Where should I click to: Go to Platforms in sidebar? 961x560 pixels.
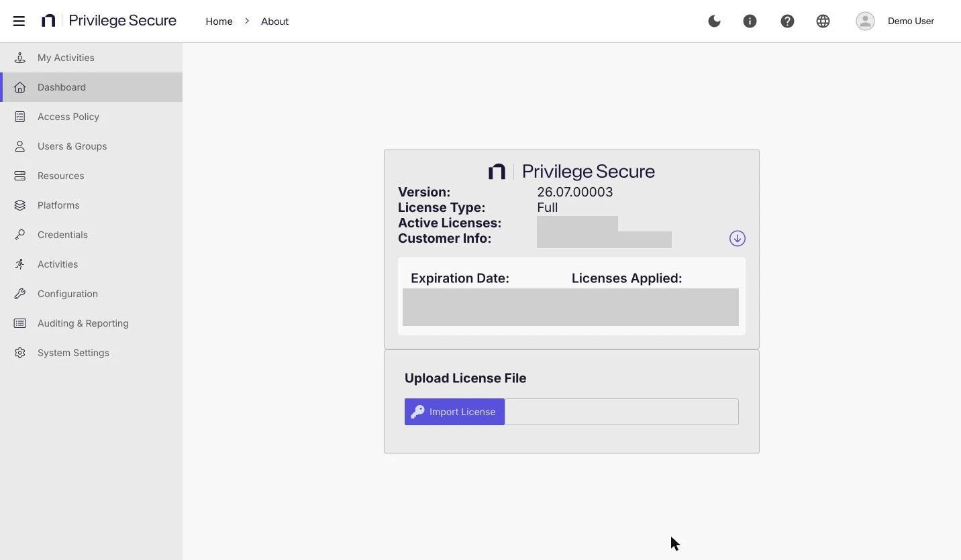point(91,205)
